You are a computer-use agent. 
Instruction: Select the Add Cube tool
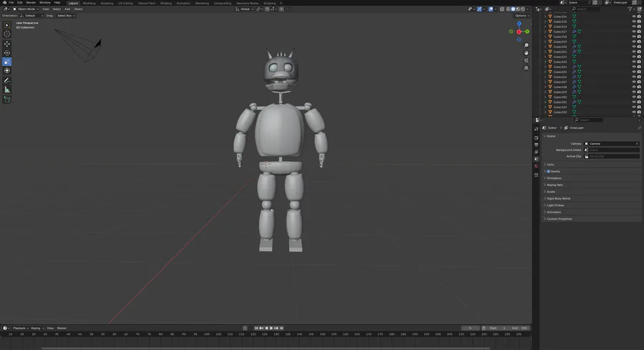pyautogui.click(x=7, y=99)
